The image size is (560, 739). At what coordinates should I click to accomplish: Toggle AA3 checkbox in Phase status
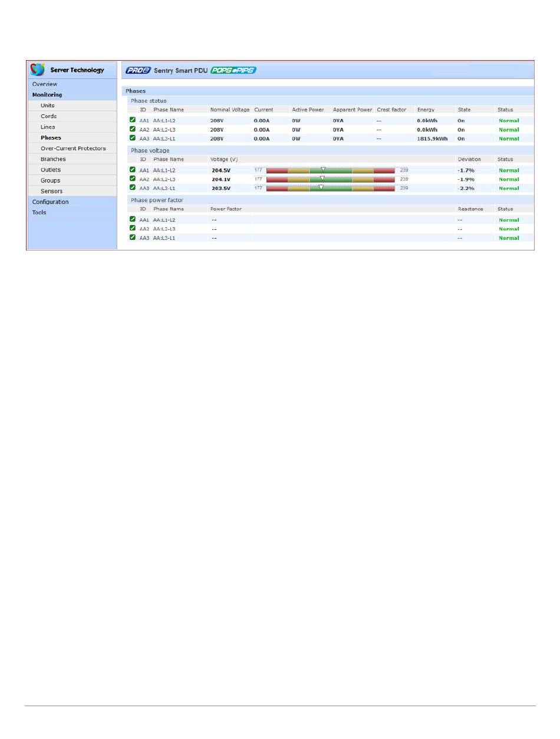pos(133,138)
